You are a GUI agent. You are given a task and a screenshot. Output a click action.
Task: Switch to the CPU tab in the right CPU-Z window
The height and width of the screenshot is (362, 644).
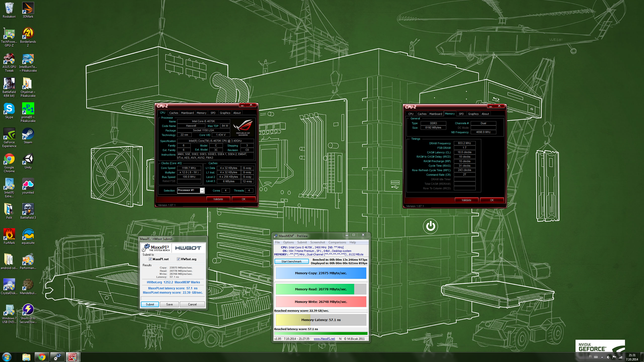tap(411, 114)
